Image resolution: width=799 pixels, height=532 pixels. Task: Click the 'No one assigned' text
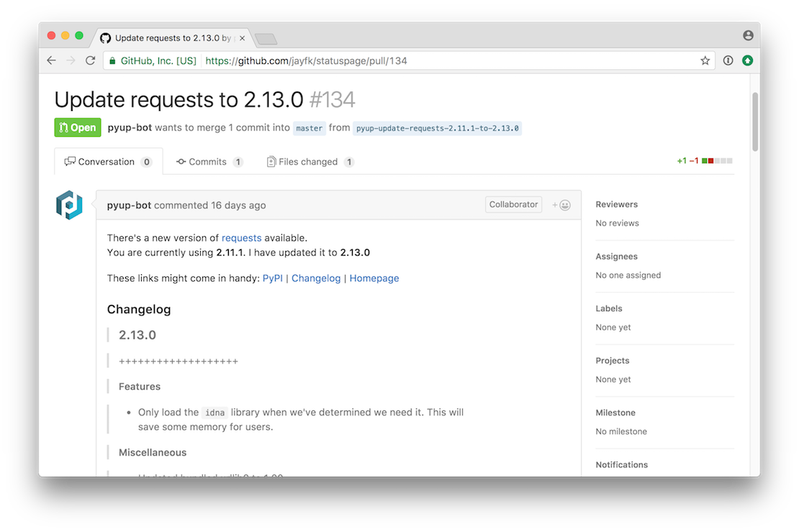pyautogui.click(x=628, y=275)
